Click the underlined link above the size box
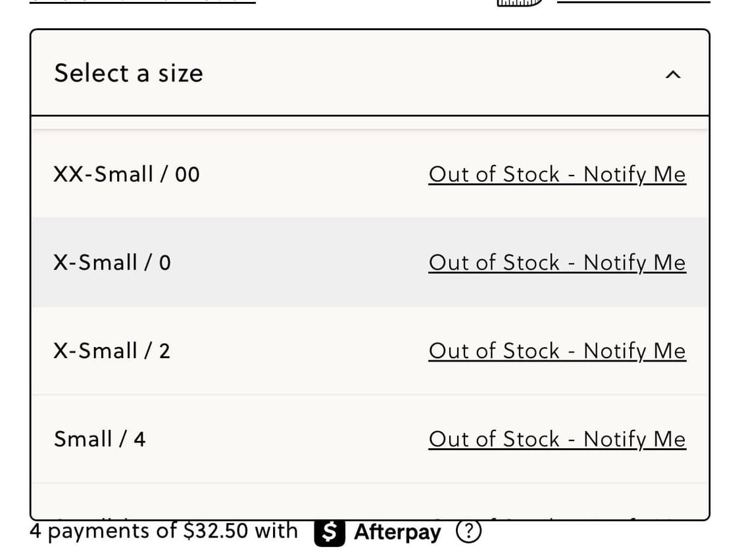Viewport: 740px width, 560px height. click(142, 2)
